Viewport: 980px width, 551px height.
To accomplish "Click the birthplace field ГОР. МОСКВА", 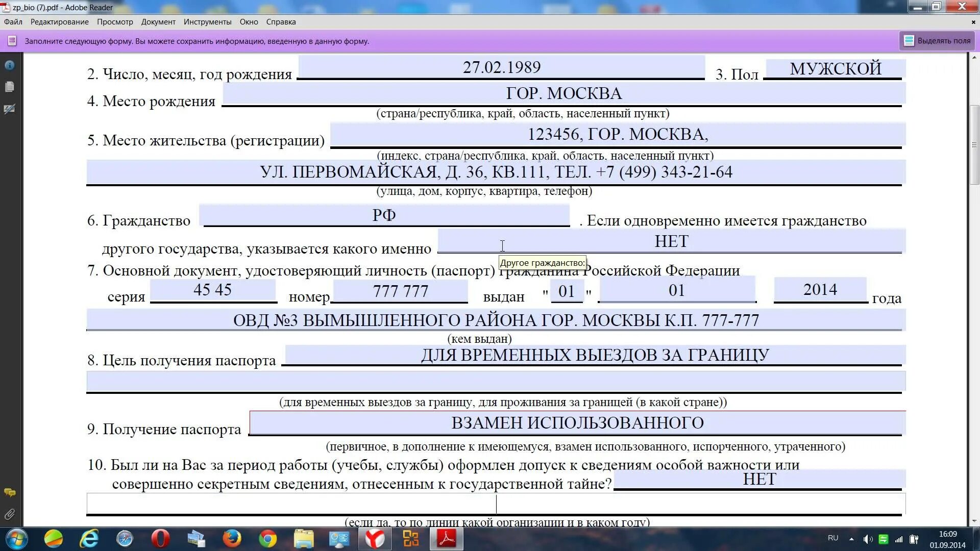I will (x=564, y=94).
